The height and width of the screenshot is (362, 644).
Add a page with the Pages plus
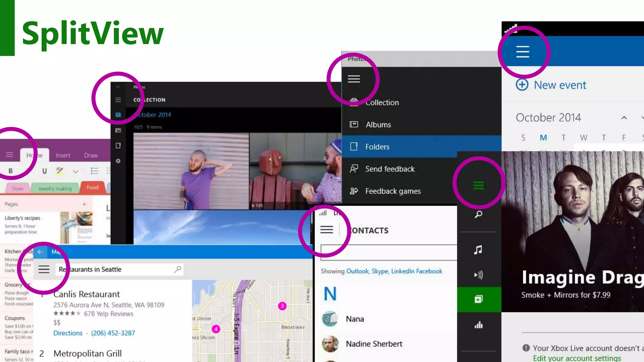click(84, 204)
